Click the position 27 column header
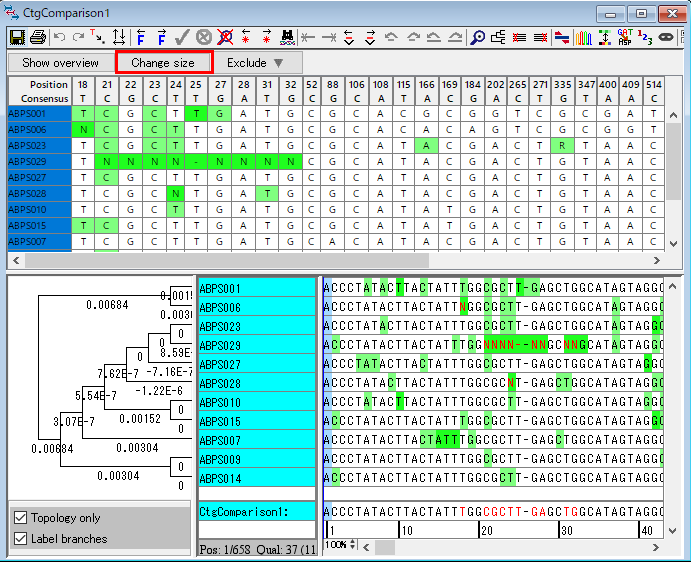The image size is (691, 562). (x=220, y=85)
